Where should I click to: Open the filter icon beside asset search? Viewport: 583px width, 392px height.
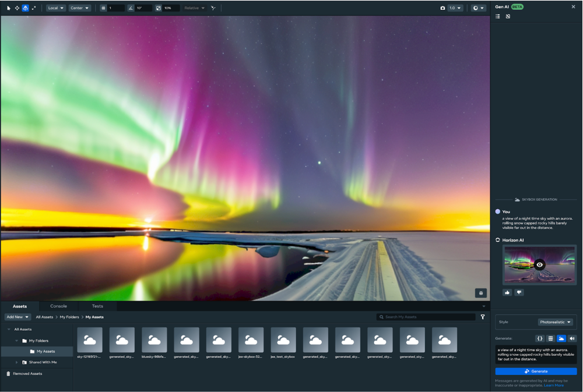click(483, 317)
